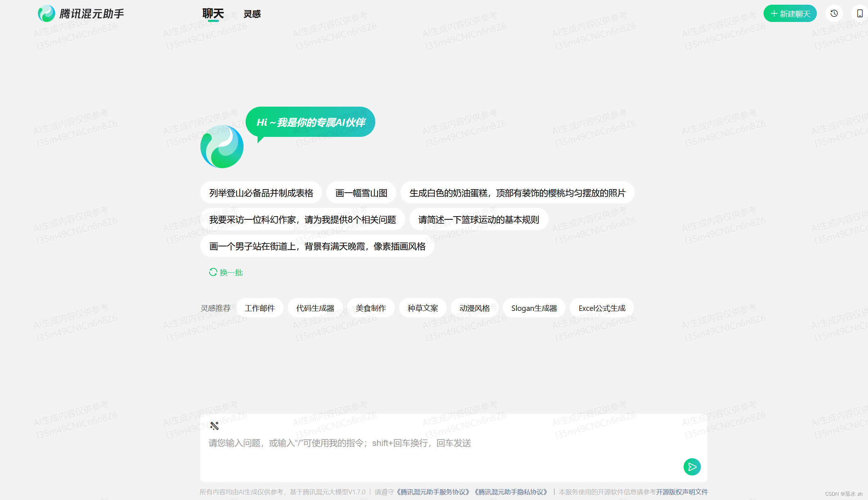Choose 列举登山必备品并制成表格 prompt
The width and height of the screenshot is (868, 500).
point(261,193)
